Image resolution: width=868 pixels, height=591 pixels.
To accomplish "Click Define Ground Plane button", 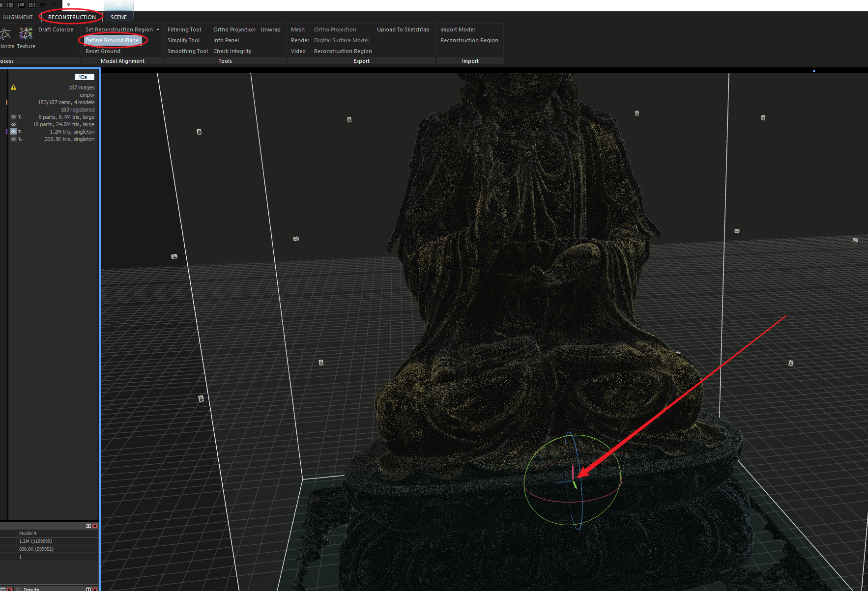I will click(112, 40).
